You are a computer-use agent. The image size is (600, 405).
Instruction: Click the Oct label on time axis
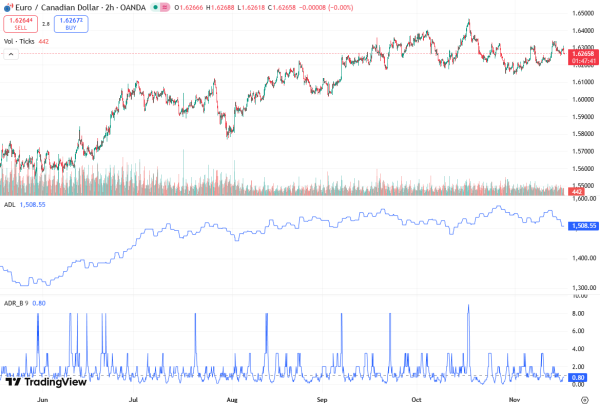416,398
